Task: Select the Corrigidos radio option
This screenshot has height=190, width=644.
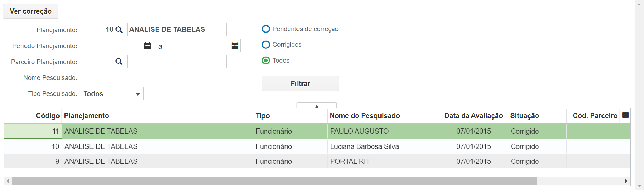Action: tap(266, 45)
